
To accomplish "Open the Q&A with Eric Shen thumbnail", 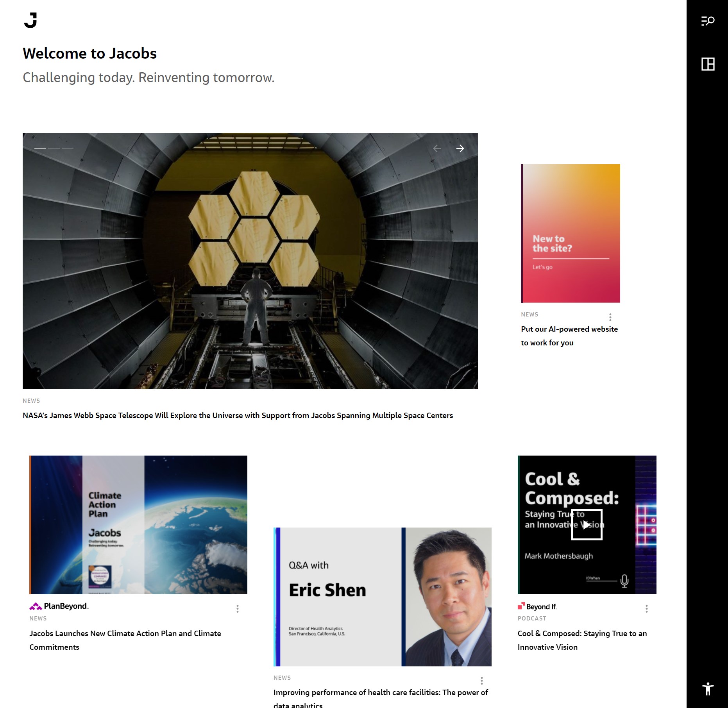I will [x=383, y=597].
